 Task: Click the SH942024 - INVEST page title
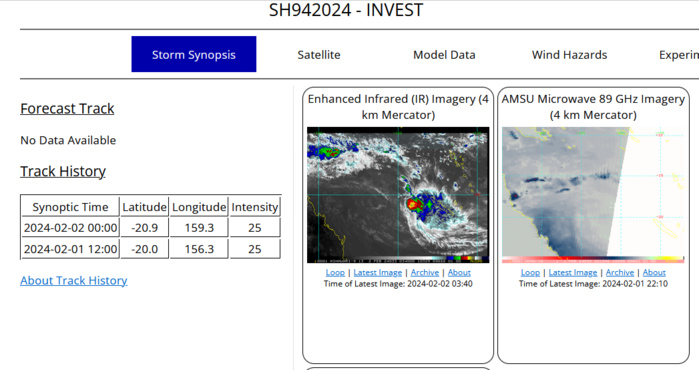coord(346,10)
